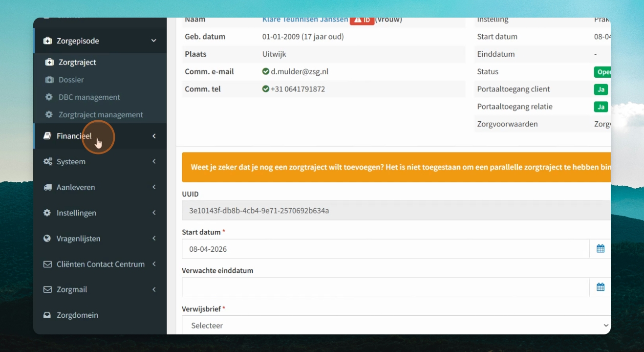Click the Zorgtraject kit icon

[49, 62]
